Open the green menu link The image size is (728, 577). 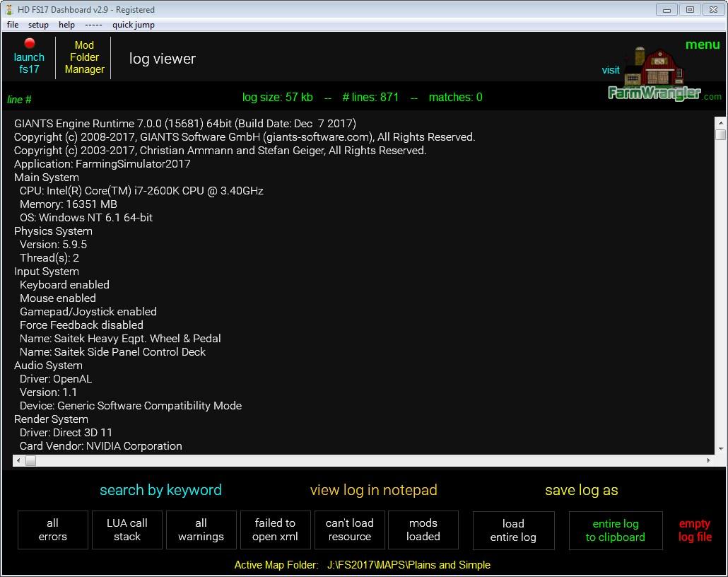pyautogui.click(x=702, y=45)
